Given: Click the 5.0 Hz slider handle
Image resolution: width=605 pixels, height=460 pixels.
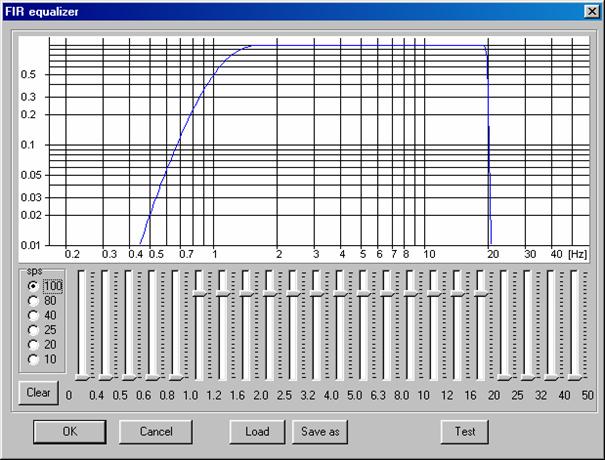Looking at the screenshot, I should tap(364, 293).
